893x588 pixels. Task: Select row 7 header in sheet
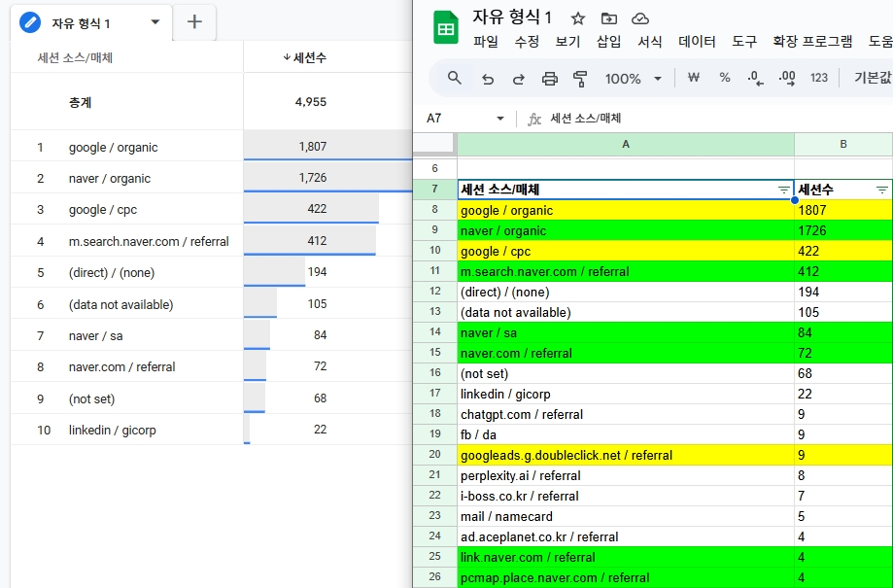(x=434, y=190)
